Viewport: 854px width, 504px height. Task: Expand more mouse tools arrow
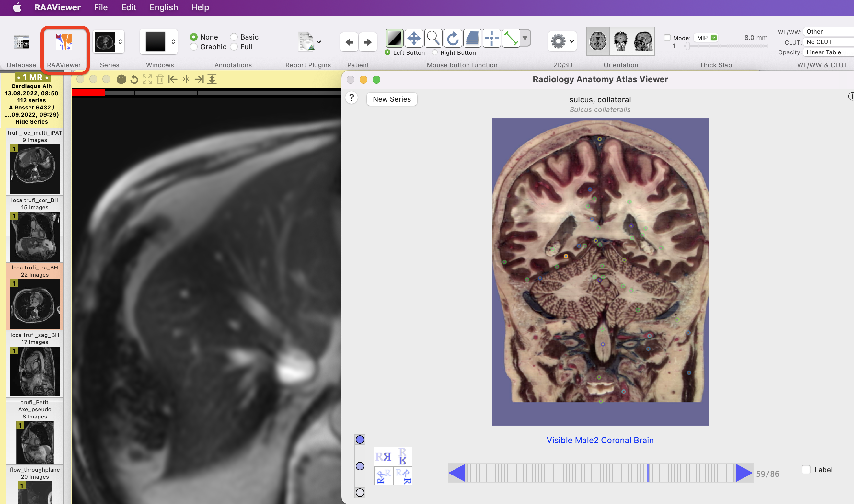[x=525, y=38]
